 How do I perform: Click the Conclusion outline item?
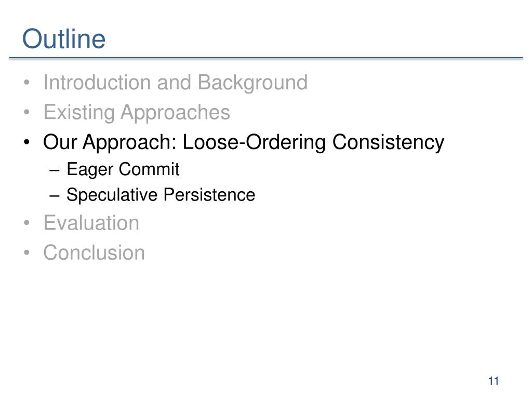[94, 253]
